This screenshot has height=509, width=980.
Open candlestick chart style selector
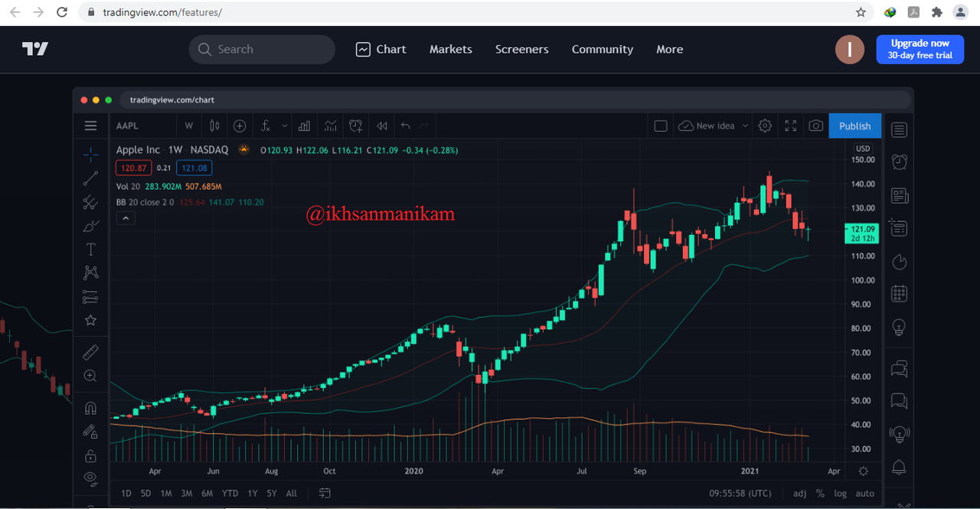point(214,126)
